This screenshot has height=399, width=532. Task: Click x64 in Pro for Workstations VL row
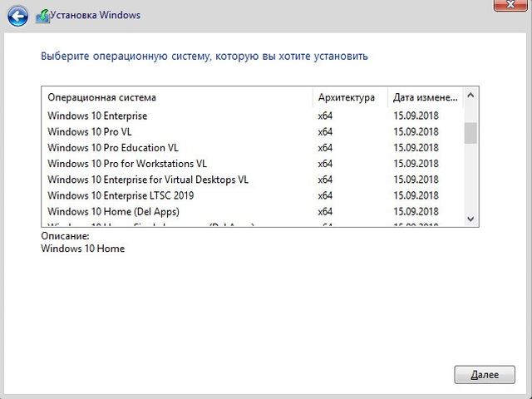(325, 164)
